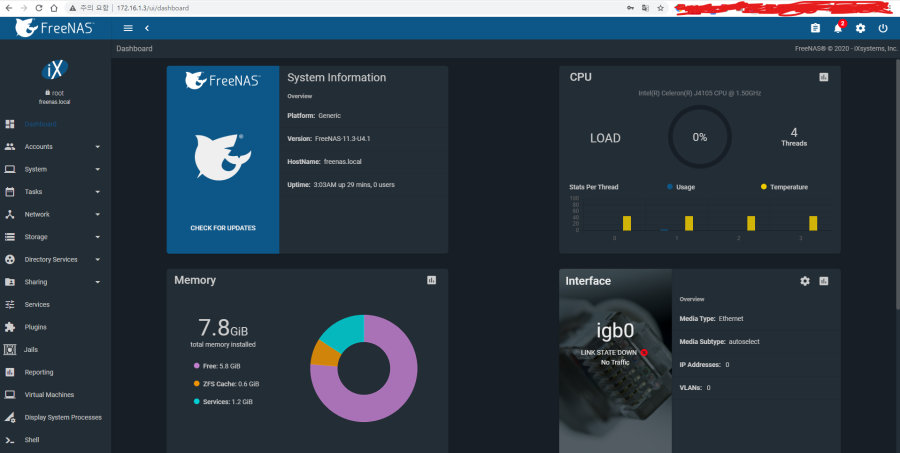Open Memory reports chart icon
The height and width of the screenshot is (453, 900).
(432, 280)
